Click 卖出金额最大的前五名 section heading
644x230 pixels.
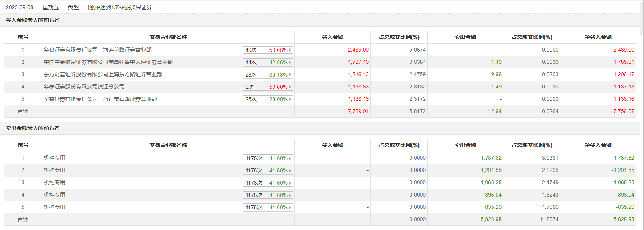33,128
